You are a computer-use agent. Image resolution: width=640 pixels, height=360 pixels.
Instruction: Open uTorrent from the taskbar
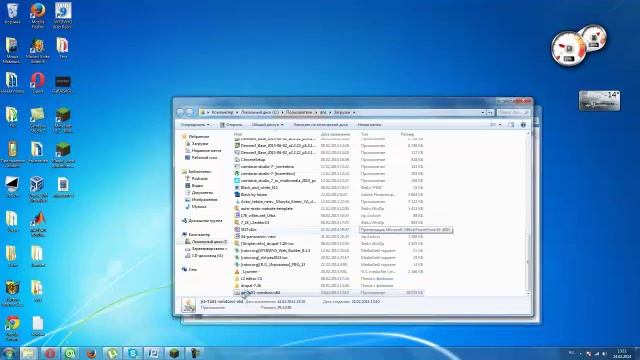tap(112, 353)
